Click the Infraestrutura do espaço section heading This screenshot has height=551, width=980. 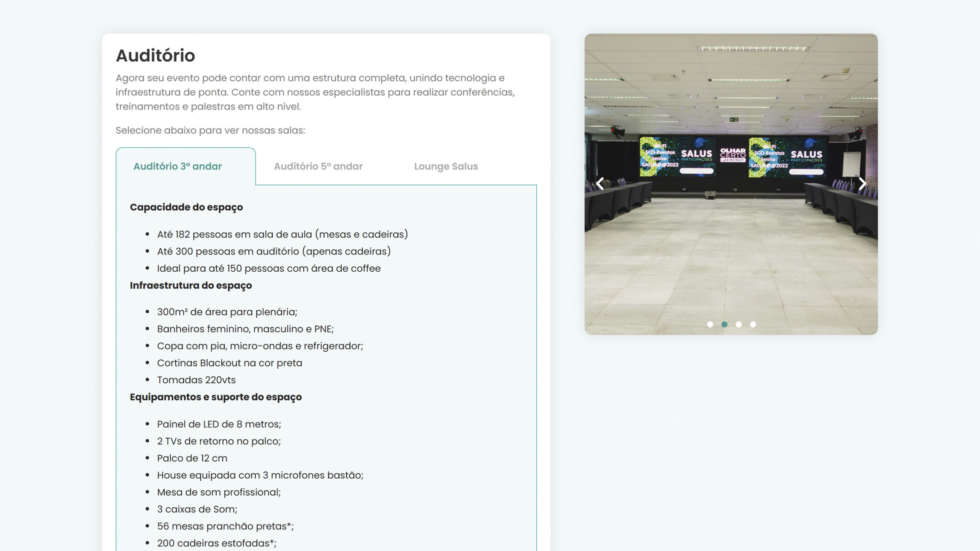[x=191, y=285]
